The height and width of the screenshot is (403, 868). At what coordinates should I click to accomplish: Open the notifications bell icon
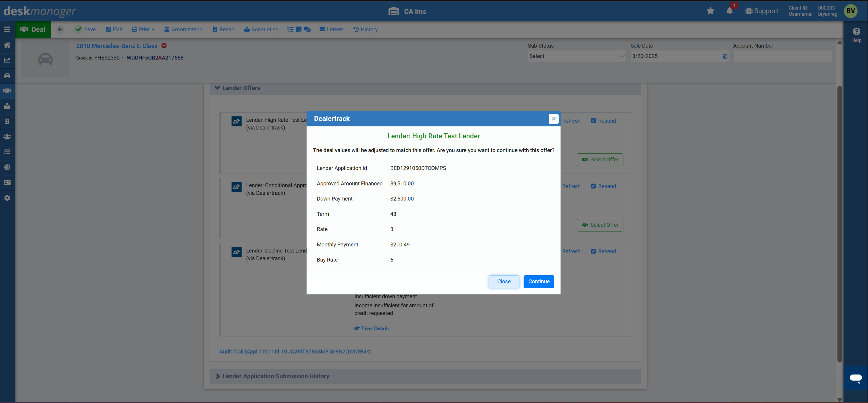click(730, 11)
